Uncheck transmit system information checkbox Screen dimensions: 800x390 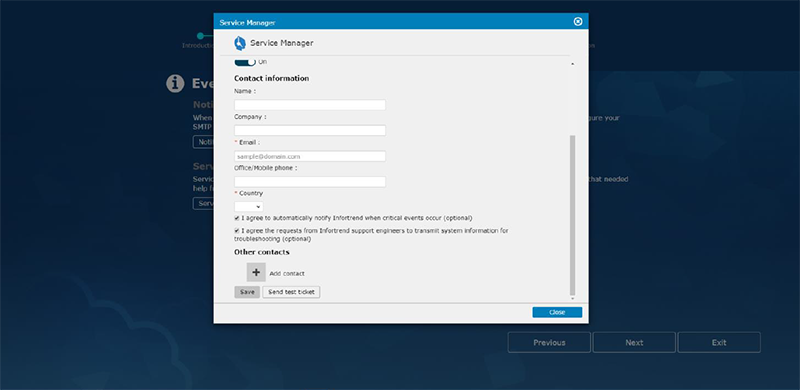[x=237, y=231]
